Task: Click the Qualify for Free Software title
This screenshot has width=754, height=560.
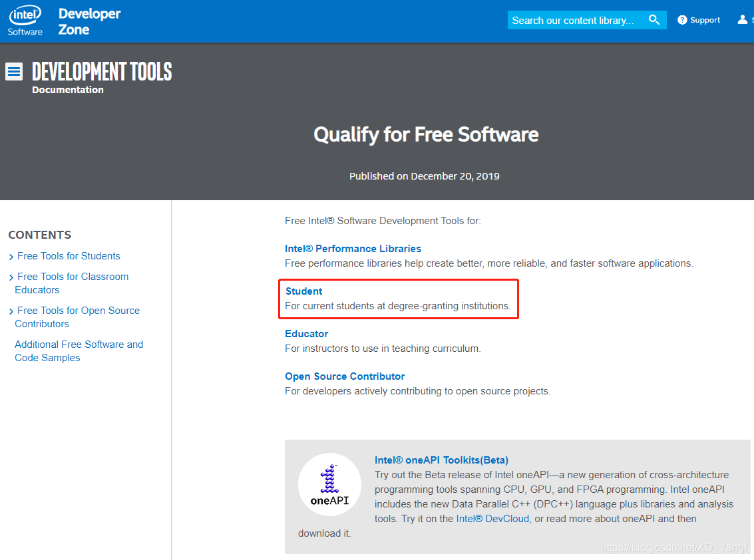Action: (x=426, y=134)
